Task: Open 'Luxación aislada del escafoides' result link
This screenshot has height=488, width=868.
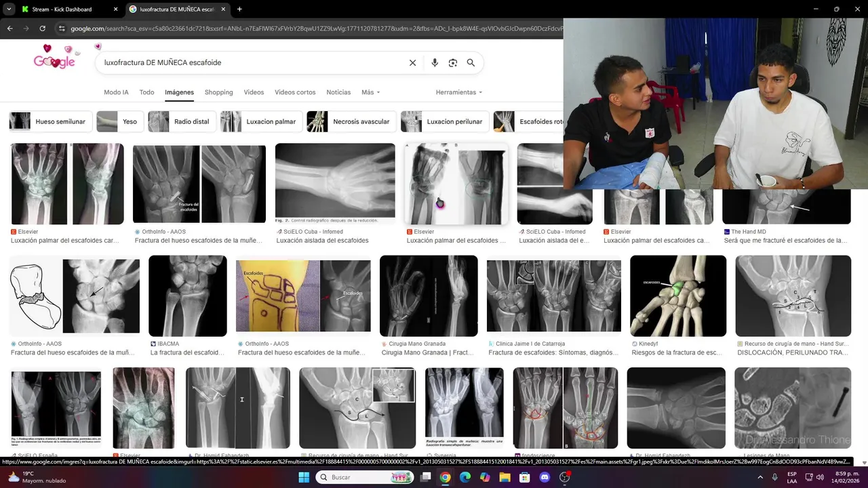Action: (x=322, y=241)
